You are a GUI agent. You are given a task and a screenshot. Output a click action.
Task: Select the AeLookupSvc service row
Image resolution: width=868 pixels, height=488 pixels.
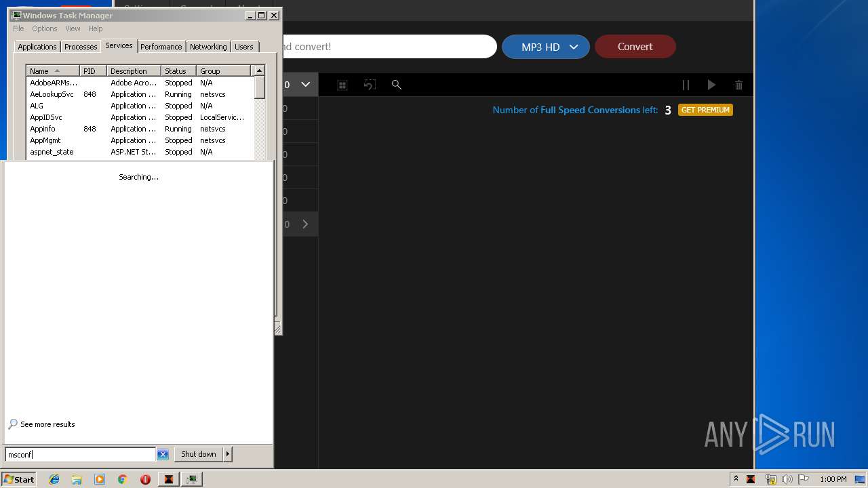click(140, 94)
